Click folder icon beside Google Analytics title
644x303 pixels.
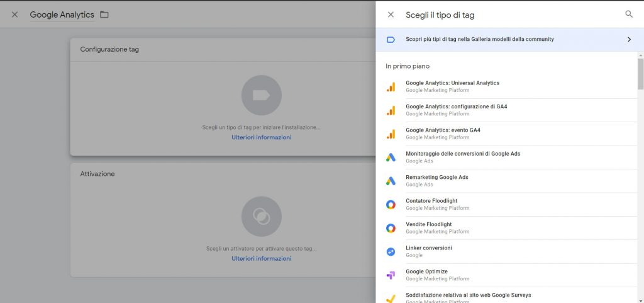click(104, 14)
